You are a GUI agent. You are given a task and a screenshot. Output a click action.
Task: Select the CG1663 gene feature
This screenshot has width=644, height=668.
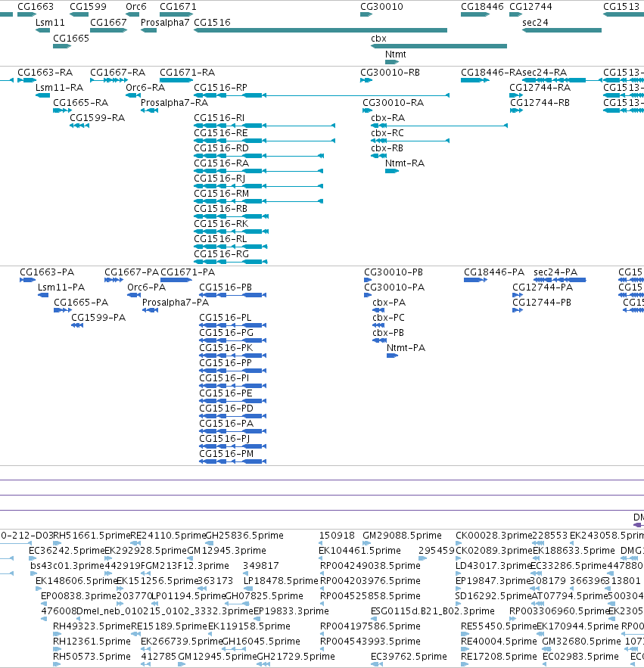point(26,14)
